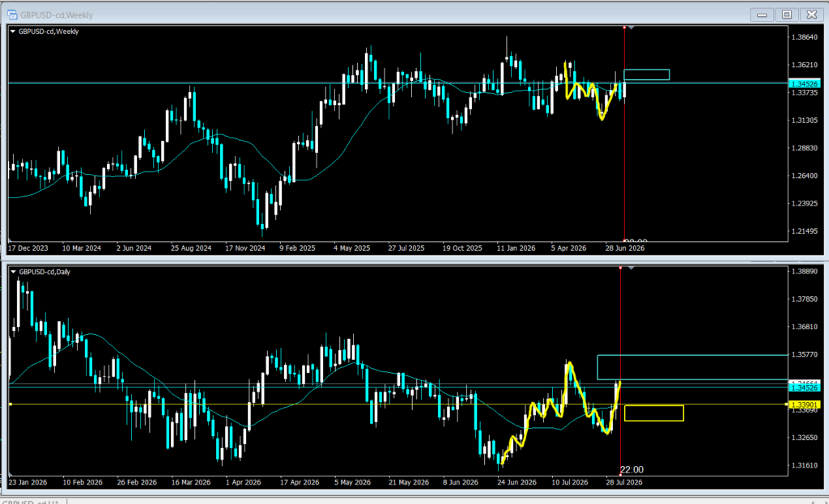
Task: Click the chart shift marker on Weekly chart
Action: point(631,28)
